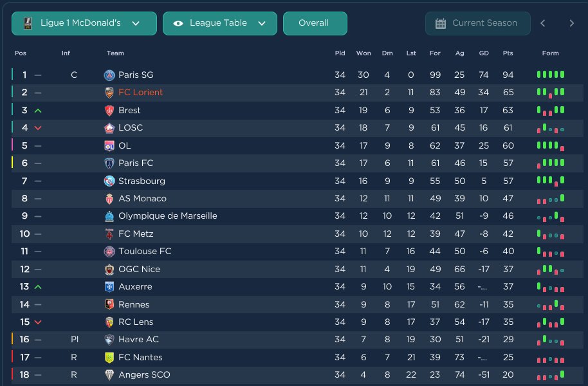
Task: Expand the League Table view dropdown
Action: [x=220, y=23]
